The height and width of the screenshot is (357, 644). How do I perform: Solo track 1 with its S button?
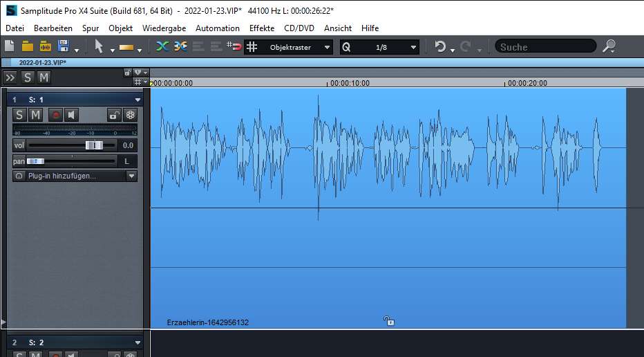click(19, 115)
